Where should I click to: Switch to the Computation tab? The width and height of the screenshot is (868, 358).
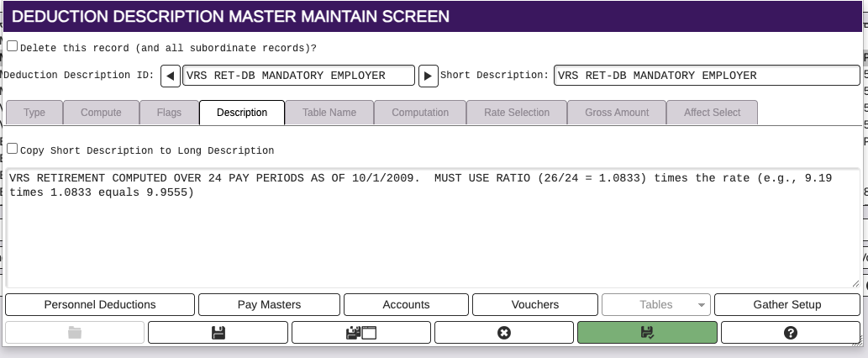(x=420, y=113)
